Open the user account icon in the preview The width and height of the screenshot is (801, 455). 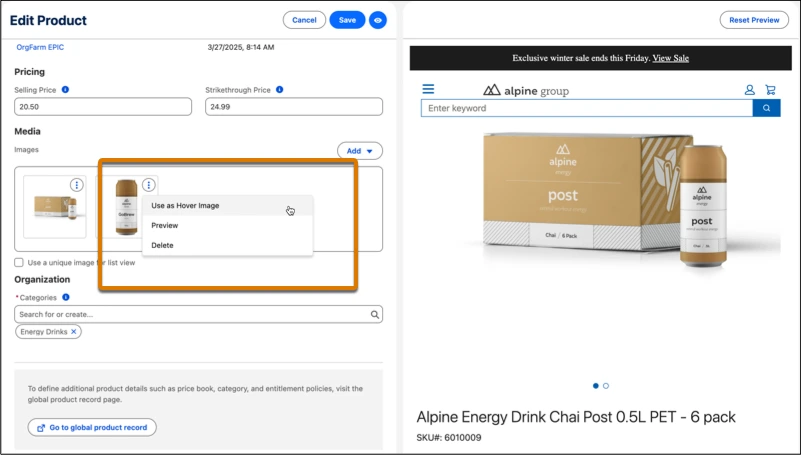point(749,90)
